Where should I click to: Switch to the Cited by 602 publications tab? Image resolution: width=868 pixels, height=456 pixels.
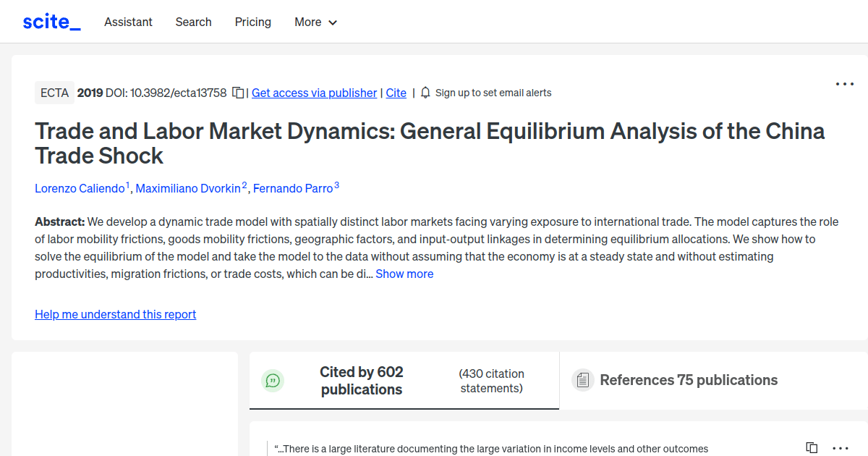(x=362, y=380)
